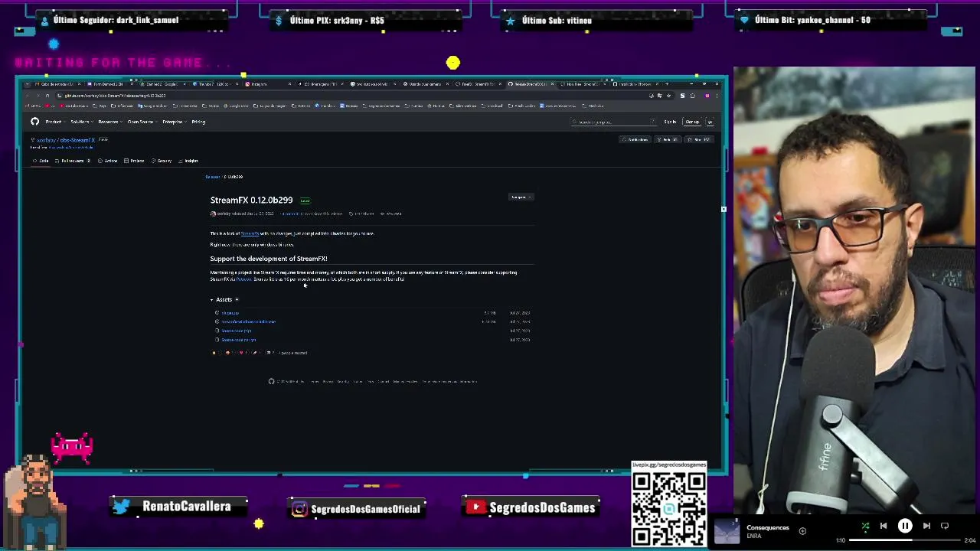Switch to the Code repository tab
The width and height of the screenshot is (980, 551).
(x=41, y=161)
